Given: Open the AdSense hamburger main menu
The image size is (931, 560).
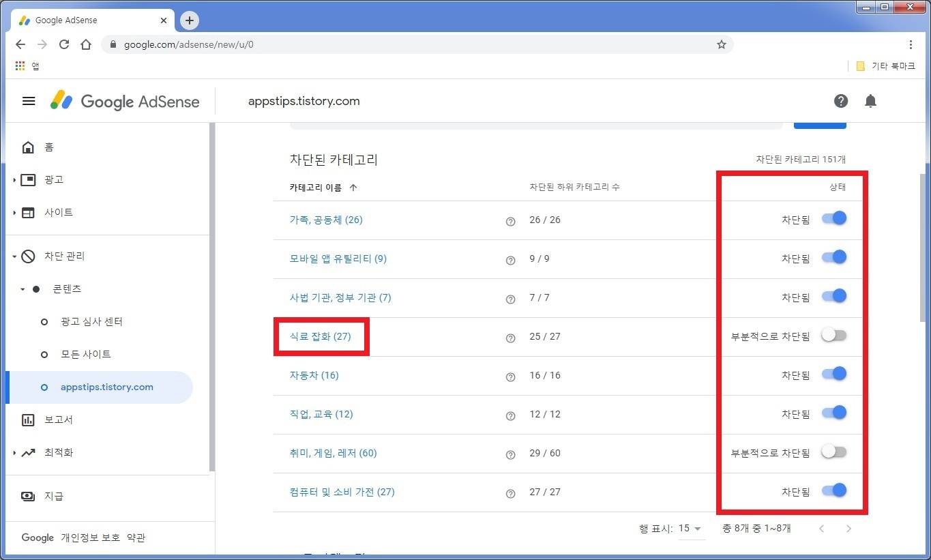Looking at the screenshot, I should (29, 101).
